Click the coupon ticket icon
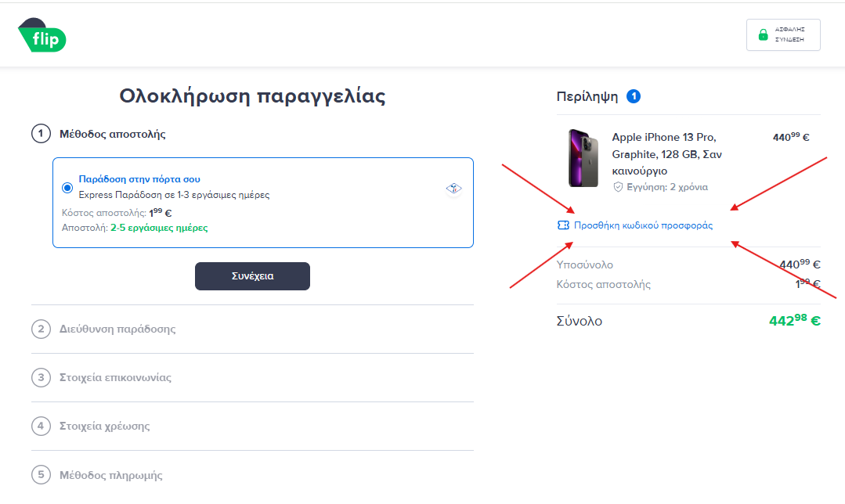Screen dimensions: 845x504 coord(563,225)
